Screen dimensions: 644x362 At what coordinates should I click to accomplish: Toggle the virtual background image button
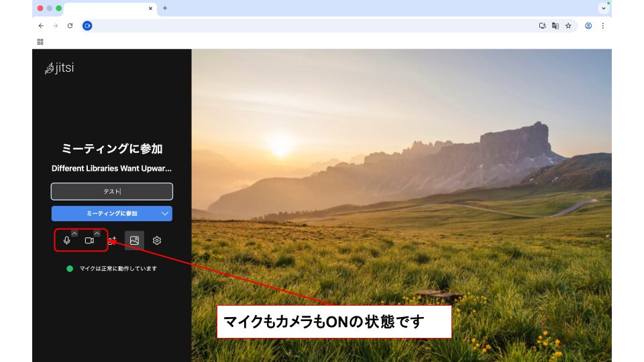[134, 240]
